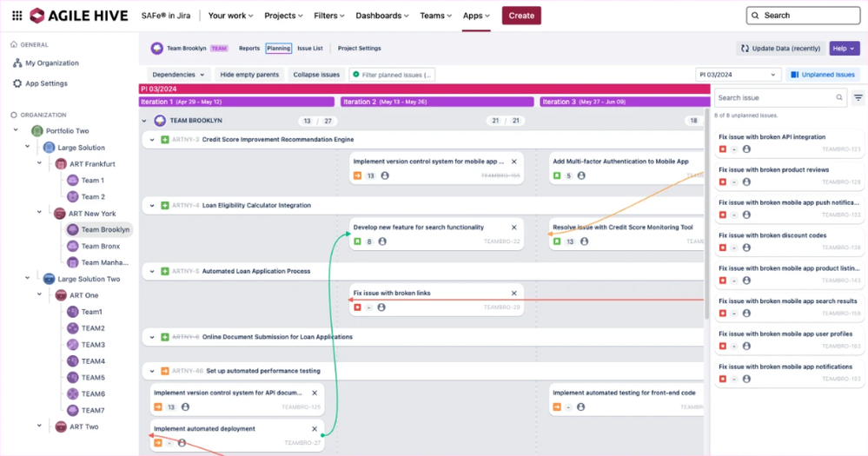868x456 pixels.
Task: Open the filter icon in unplanned issues panel
Action: point(858,98)
